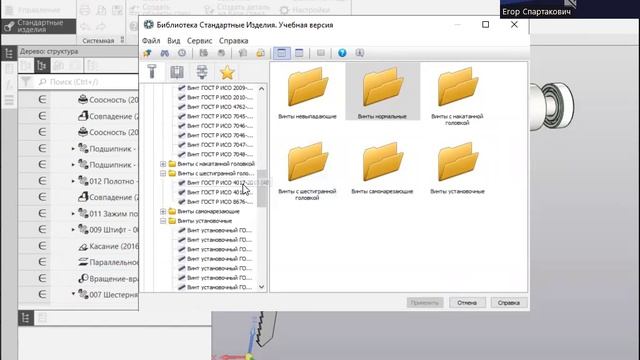Select the bolt icon tab in library

point(152,72)
